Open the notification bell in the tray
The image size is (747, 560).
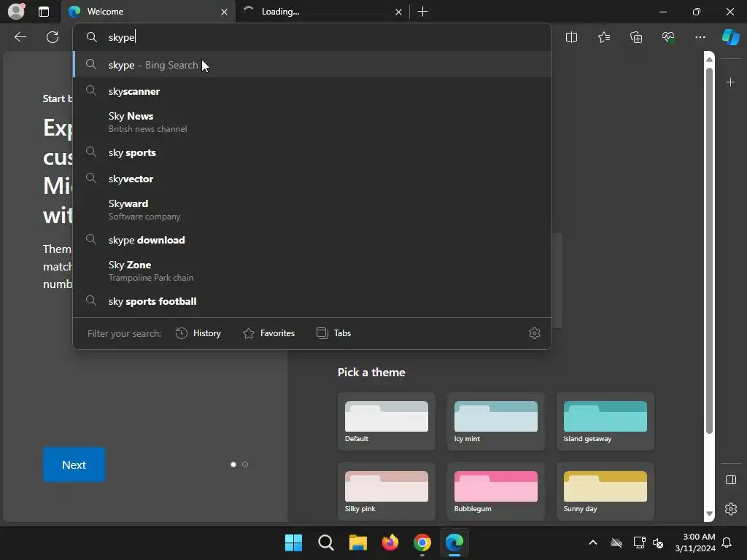pyautogui.click(x=727, y=542)
